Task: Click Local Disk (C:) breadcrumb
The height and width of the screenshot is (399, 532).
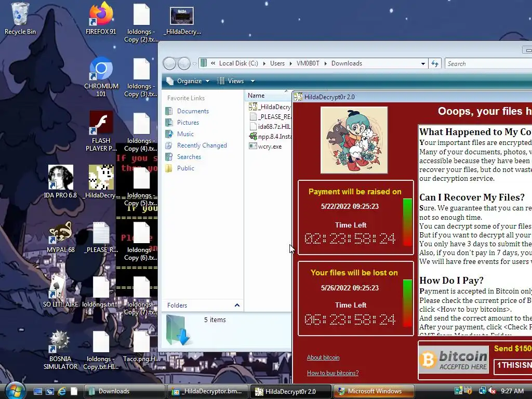Action: pos(238,63)
